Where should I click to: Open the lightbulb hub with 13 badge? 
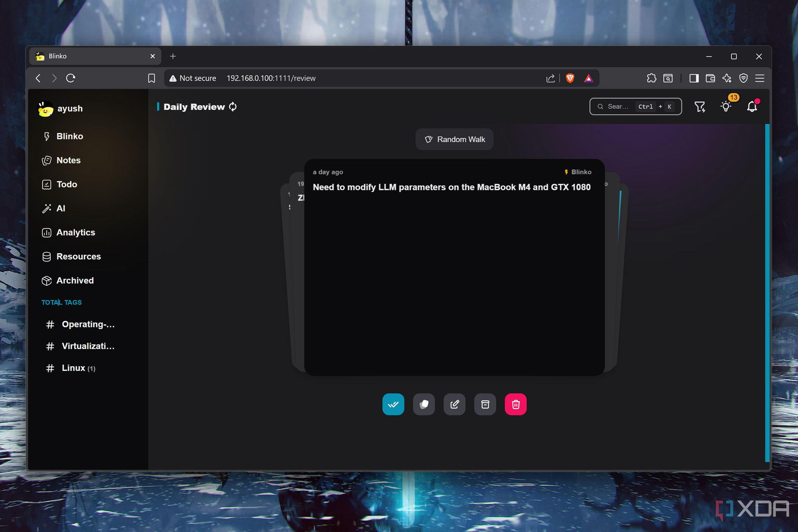[726, 107]
